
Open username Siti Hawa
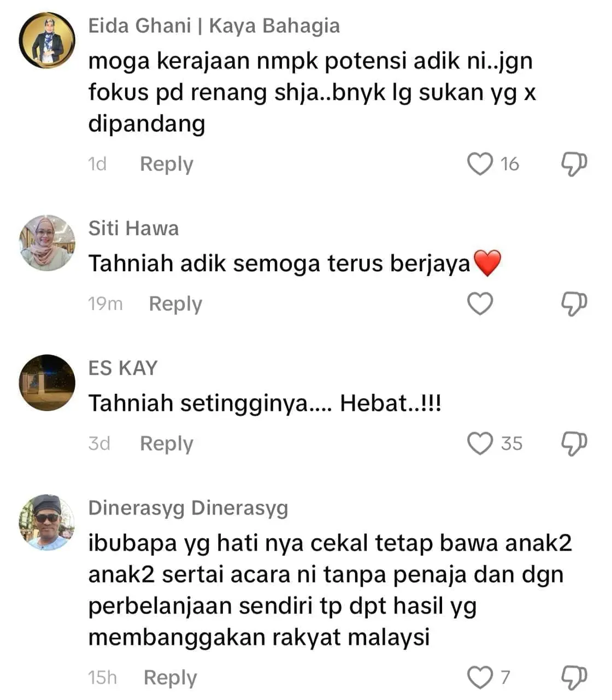[x=134, y=228]
